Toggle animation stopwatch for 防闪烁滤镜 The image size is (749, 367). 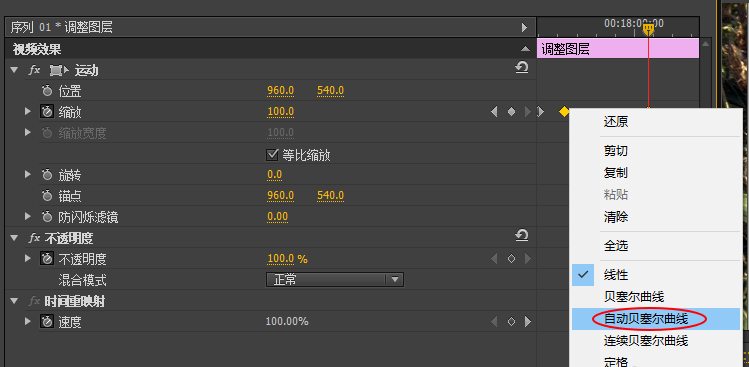click(x=47, y=217)
